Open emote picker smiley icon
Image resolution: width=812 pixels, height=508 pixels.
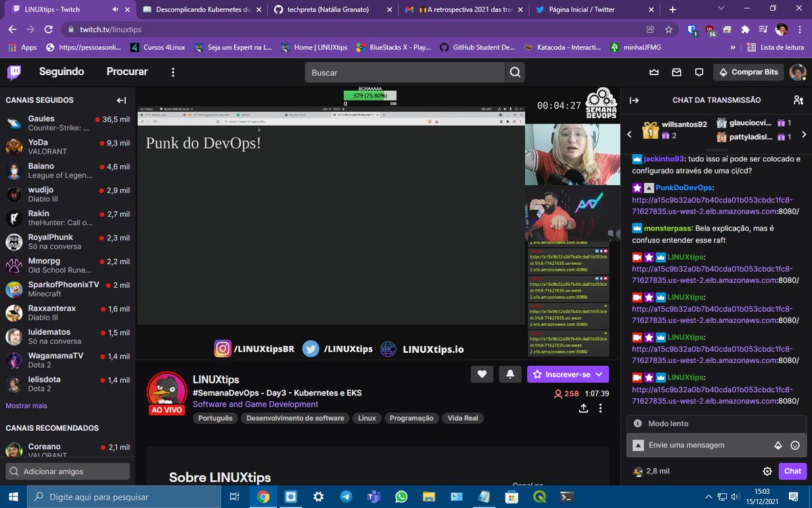pos(795,445)
